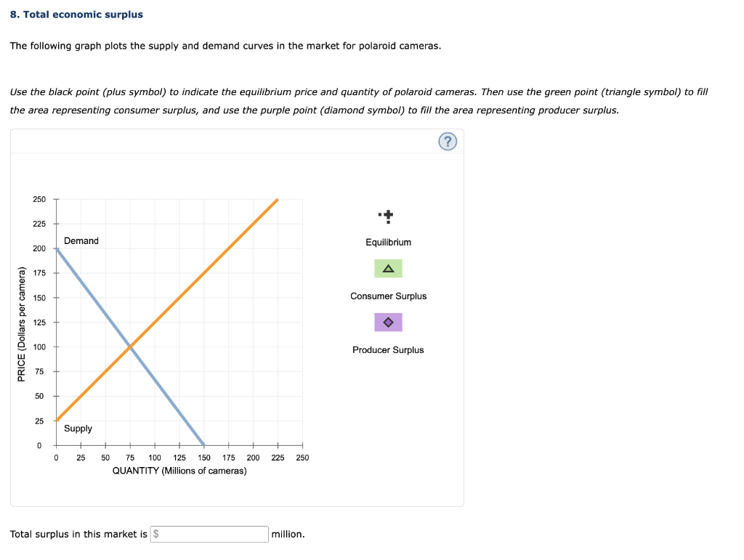Click the triangle icon inside the green swatch
The height and width of the screenshot is (560, 744).
(x=388, y=268)
